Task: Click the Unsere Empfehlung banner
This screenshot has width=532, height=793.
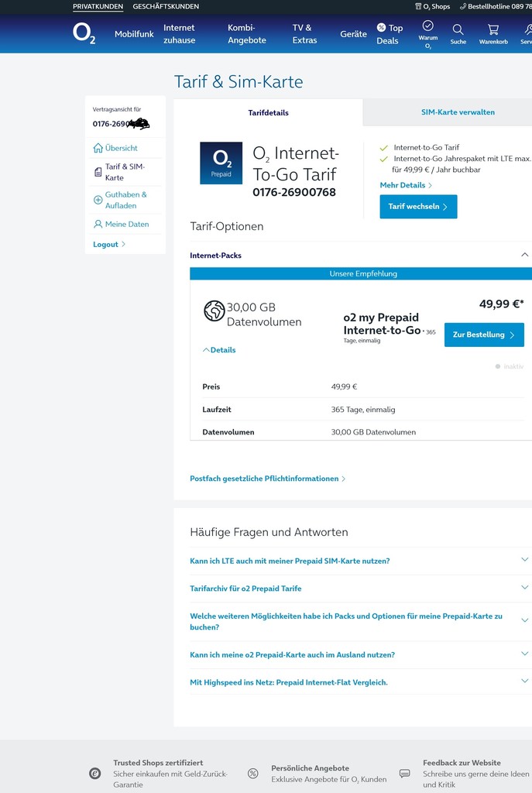Action: pos(361,273)
